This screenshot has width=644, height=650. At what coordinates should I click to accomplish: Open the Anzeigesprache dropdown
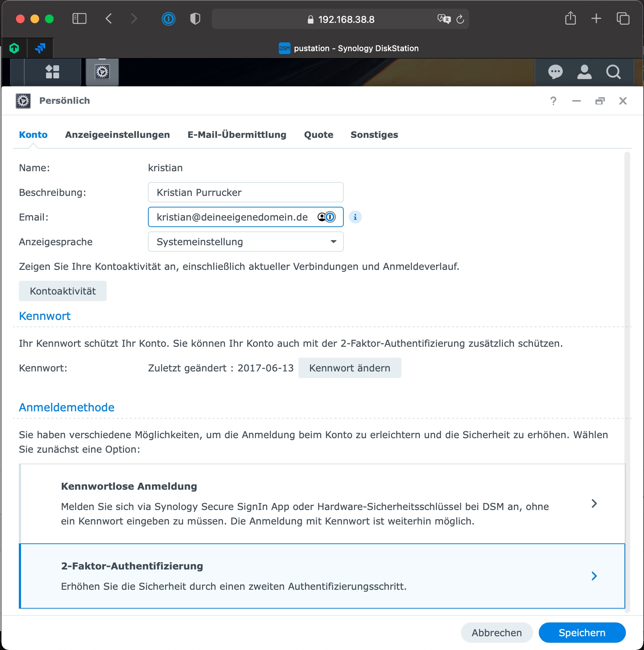(x=245, y=242)
